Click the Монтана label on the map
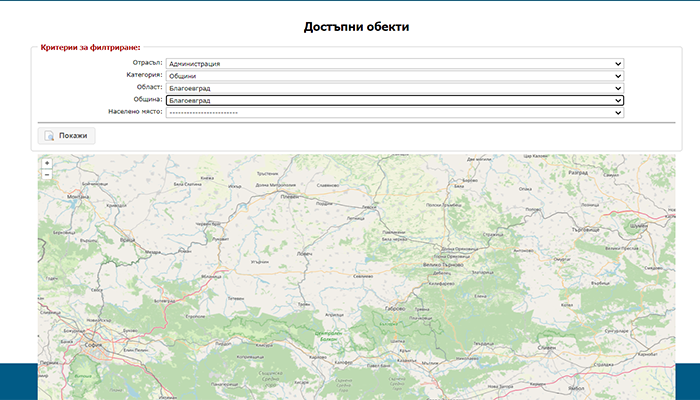 tap(78, 196)
